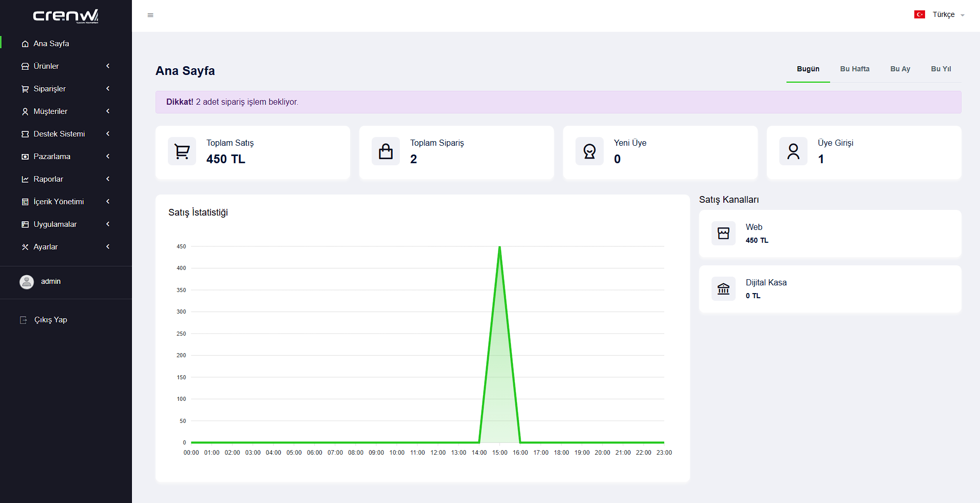The image size is (980, 503).
Task: Click the Dijital Kasa bank icon
Action: coord(723,289)
